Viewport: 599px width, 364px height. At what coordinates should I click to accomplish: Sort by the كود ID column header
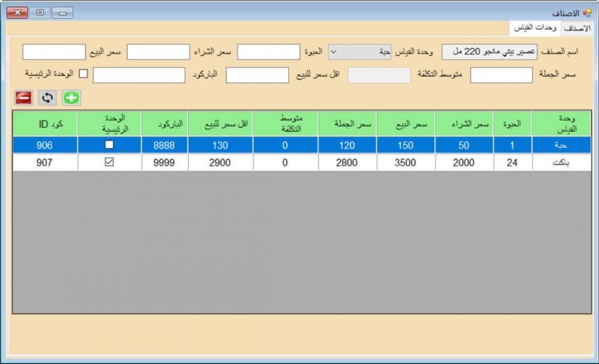pos(45,124)
